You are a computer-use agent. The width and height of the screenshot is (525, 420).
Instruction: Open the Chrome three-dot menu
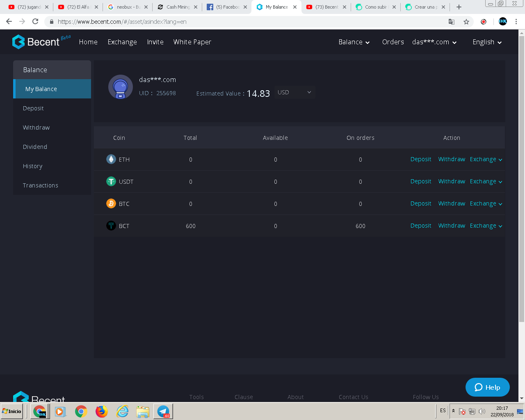click(x=516, y=21)
